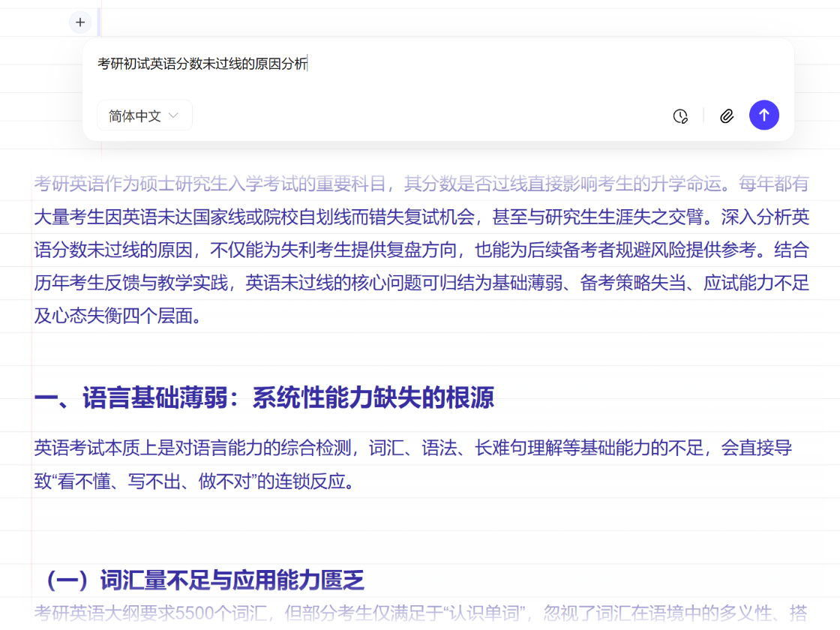This screenshot has width=840, height=630.
Task: Click the blank line above 一、语言基础薄弱 heading
Action: click(420, 349)
